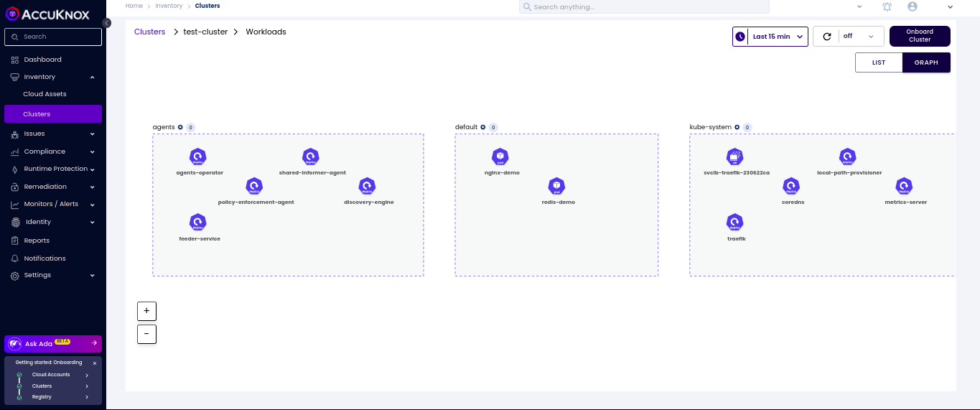Click the sidebar Search field
The width and height of the screenshot is (980, 410).
pyautogui.click(x=53, y=37)
